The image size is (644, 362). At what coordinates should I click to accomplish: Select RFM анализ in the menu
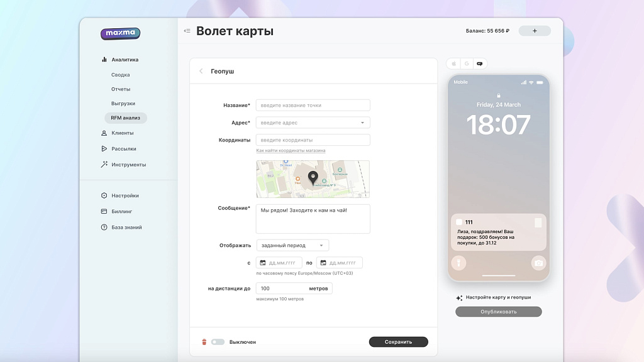point(126,118)
